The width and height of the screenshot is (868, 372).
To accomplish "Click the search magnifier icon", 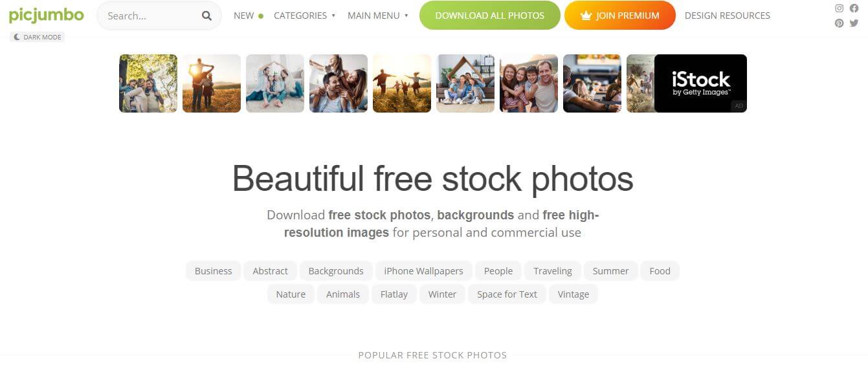I will coord(206,16).
